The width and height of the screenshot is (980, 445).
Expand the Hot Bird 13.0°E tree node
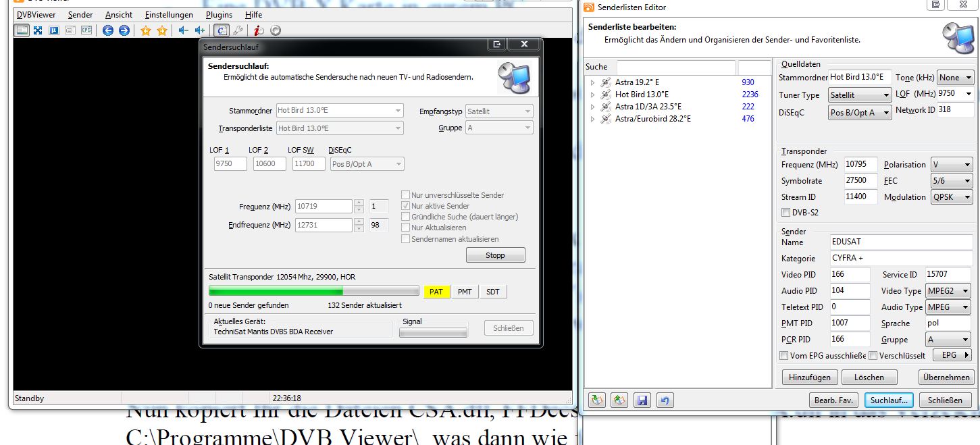click(592, 95)
